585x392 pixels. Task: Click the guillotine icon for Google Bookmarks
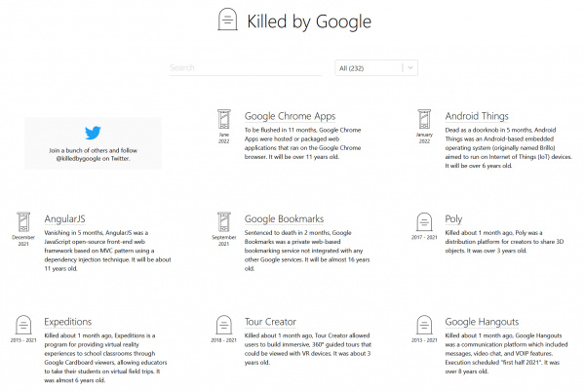point(224,222)
